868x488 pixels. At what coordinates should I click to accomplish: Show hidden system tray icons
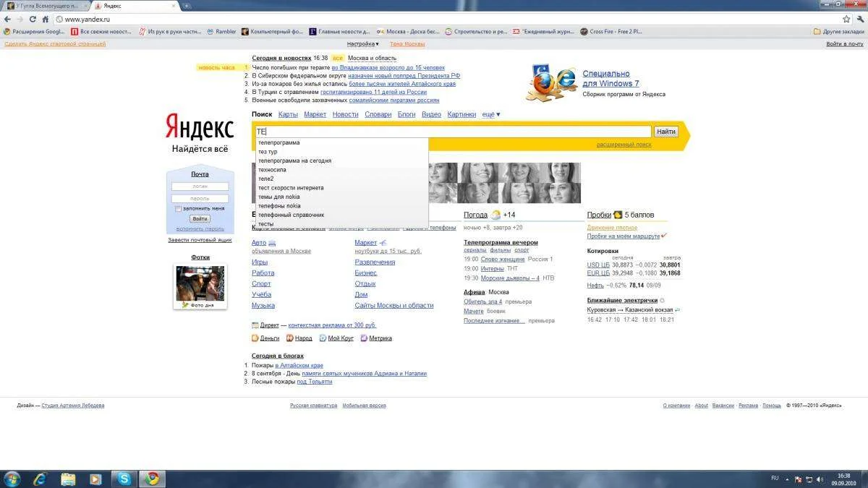coord(786,479)
